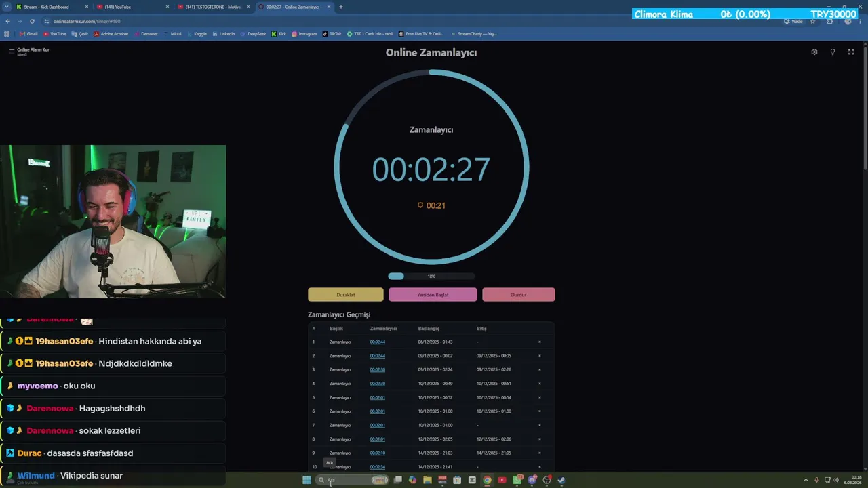Open the Free Live TV & Onli... bookmark
The width and height of the screenshot is (868, 488).
421,33
